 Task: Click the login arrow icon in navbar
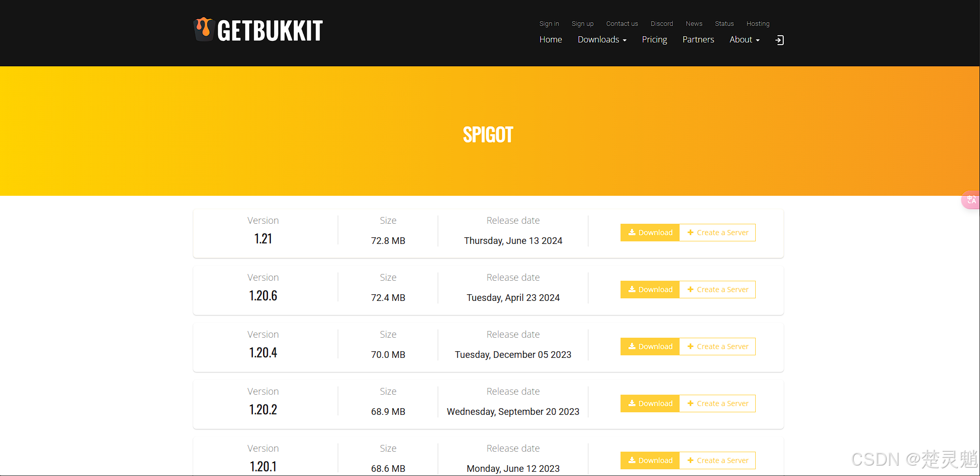tap(780, 40)
